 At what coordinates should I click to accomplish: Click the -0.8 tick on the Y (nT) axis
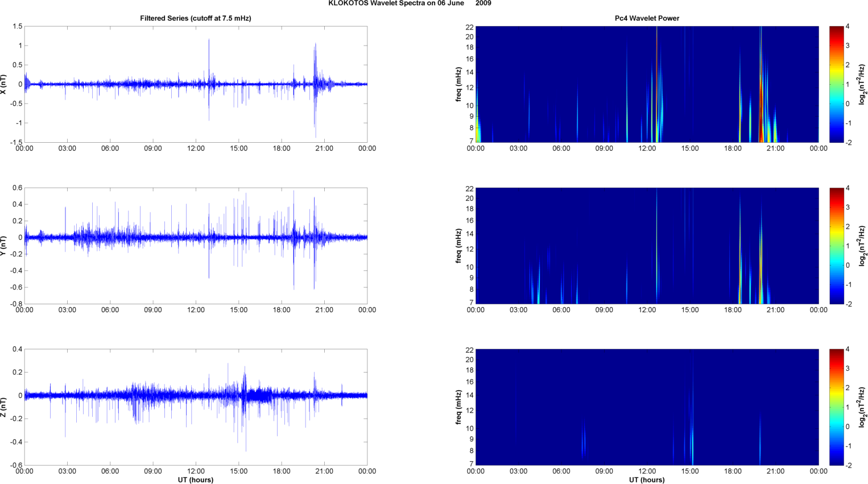tap(15, 304)
